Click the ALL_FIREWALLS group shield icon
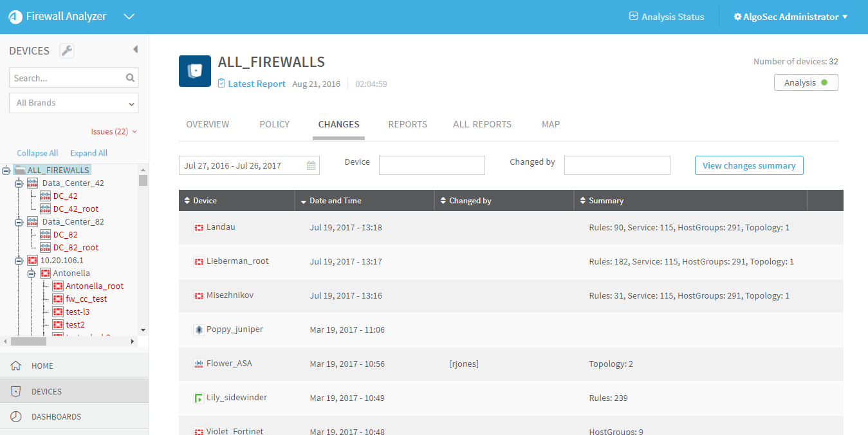This screenshot has height=435, width=868. pyautogui.click(x=194, y=71)
